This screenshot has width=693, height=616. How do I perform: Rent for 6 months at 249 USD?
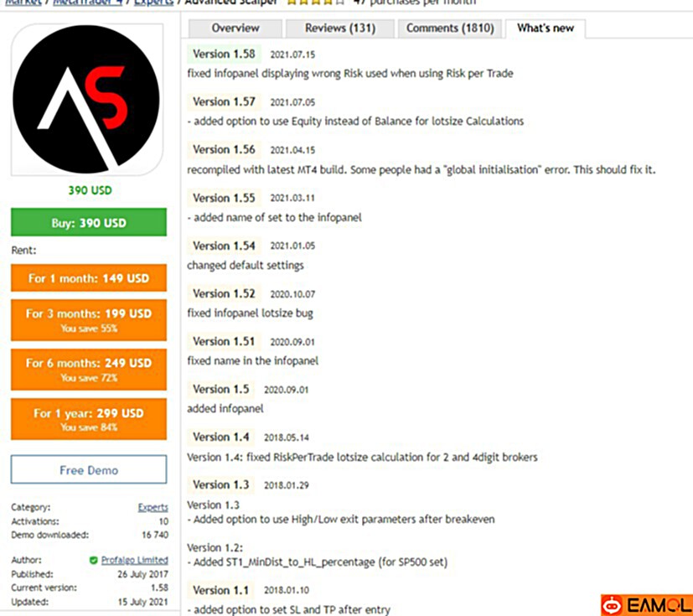click(x=89, y=370)
